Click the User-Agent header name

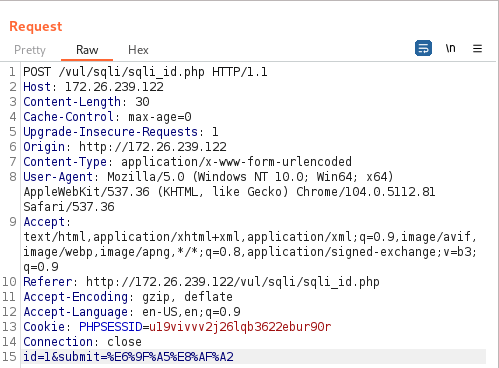tap(58, 177)
